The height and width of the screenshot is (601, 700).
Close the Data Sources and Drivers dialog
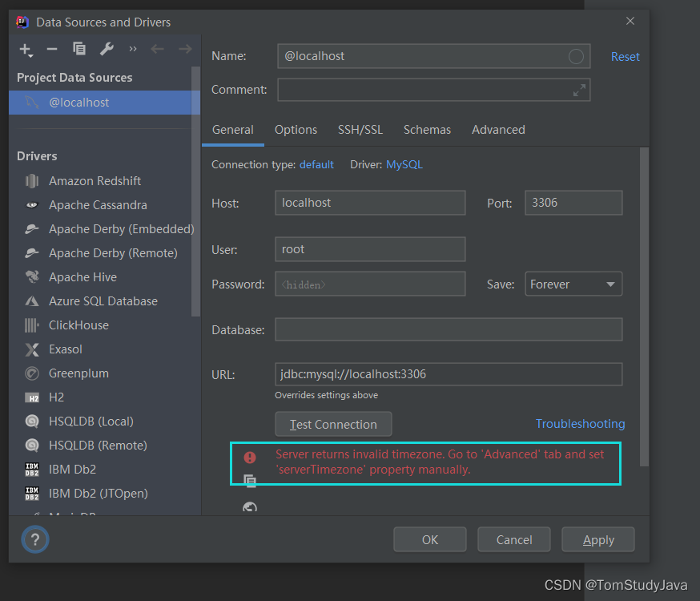(630, 21)
